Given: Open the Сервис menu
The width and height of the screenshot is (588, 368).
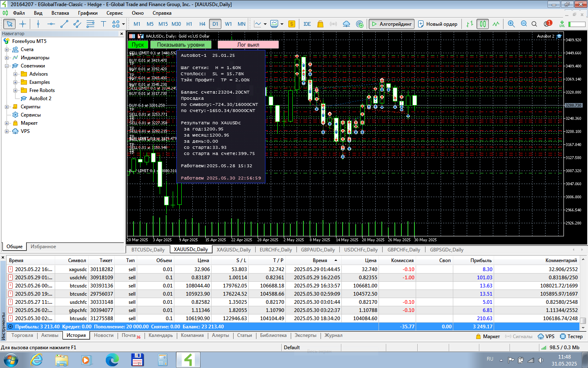Looking at the screenshot, I should 115,13.
